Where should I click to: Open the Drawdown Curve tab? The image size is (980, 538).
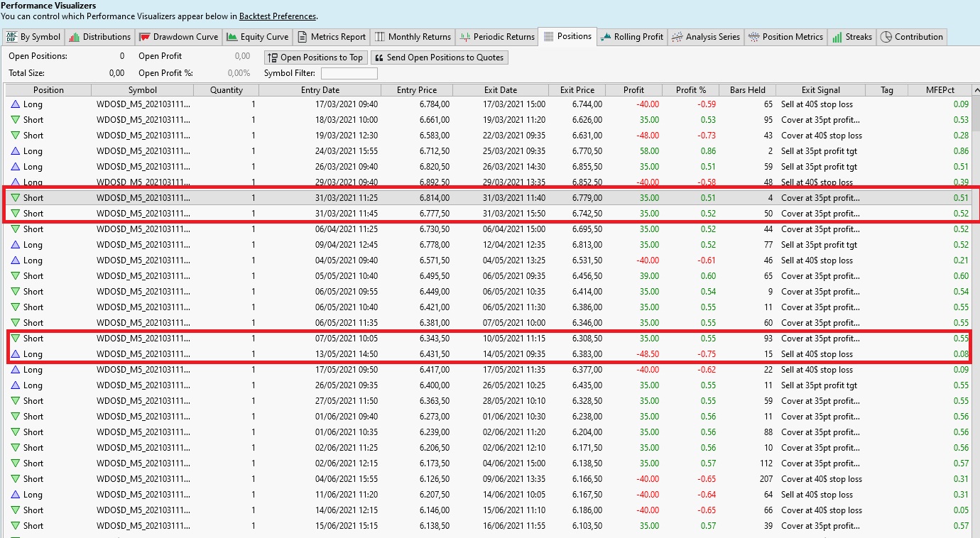click(x=178, y=37)
